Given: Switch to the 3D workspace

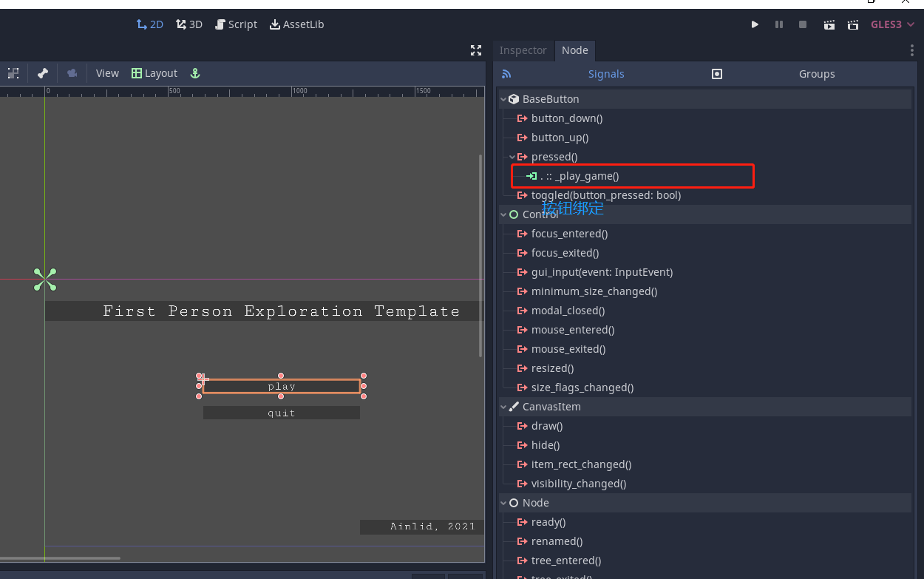Looking at the screenshot, I should pyautogui.click(x=189, y=24).
